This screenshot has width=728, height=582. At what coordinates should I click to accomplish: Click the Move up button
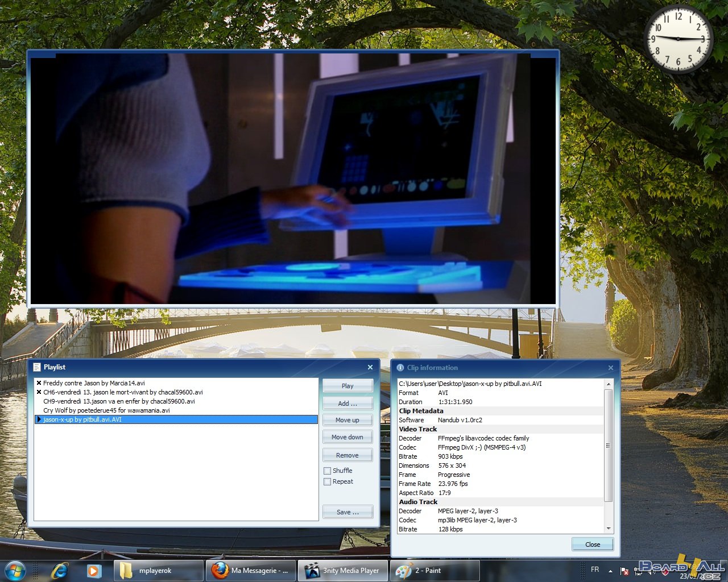click(x=348, y=420)
